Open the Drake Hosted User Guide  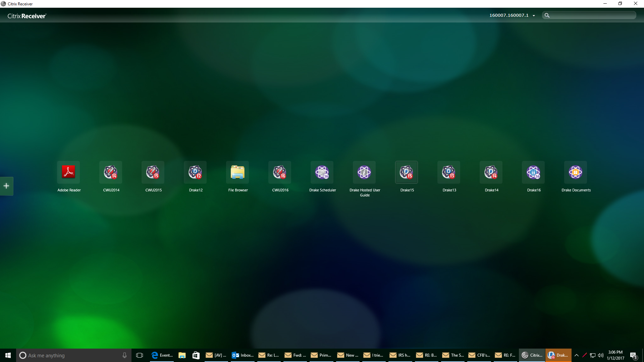pyautogui.click(x=365, y=172)
